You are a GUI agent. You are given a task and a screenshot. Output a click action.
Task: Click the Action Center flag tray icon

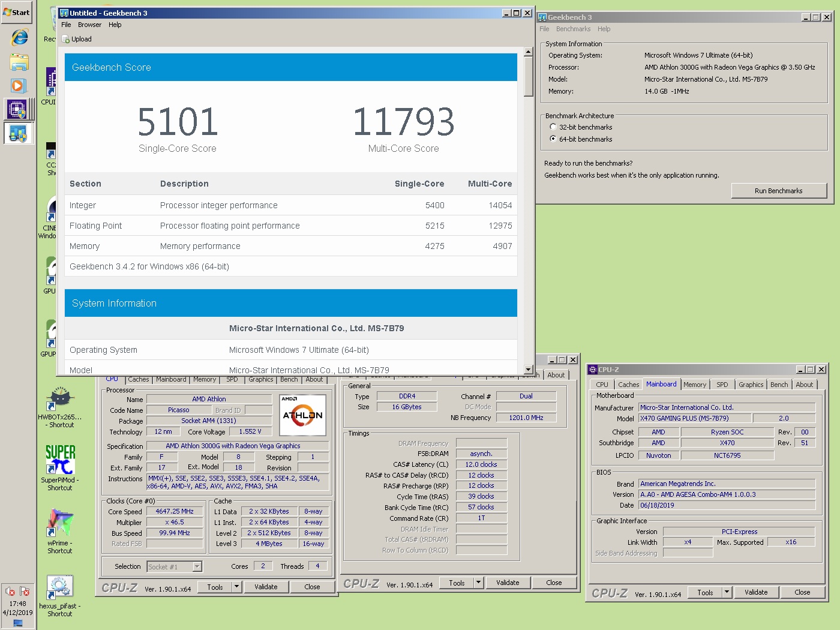25,592
